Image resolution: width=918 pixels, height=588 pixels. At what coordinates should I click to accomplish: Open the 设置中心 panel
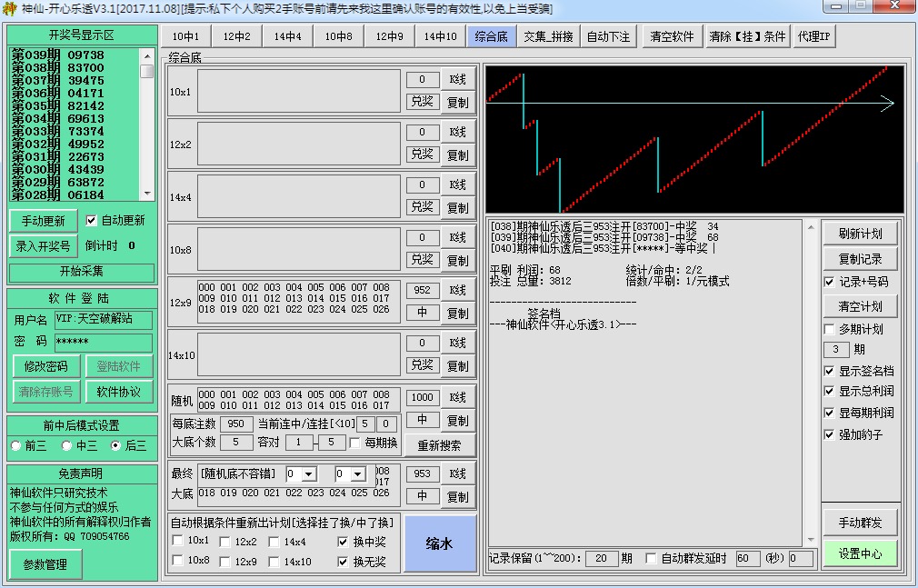860,553
